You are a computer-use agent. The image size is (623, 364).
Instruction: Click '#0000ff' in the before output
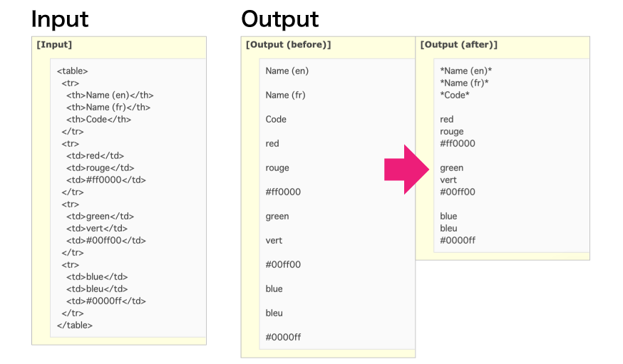[x=283, y=338]
